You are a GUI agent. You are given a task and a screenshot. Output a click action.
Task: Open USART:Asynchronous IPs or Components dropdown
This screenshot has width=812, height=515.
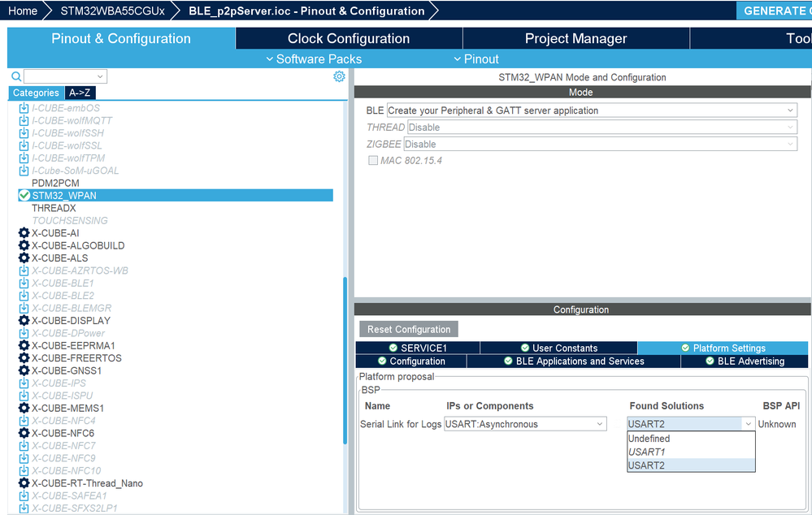(525, 424)
